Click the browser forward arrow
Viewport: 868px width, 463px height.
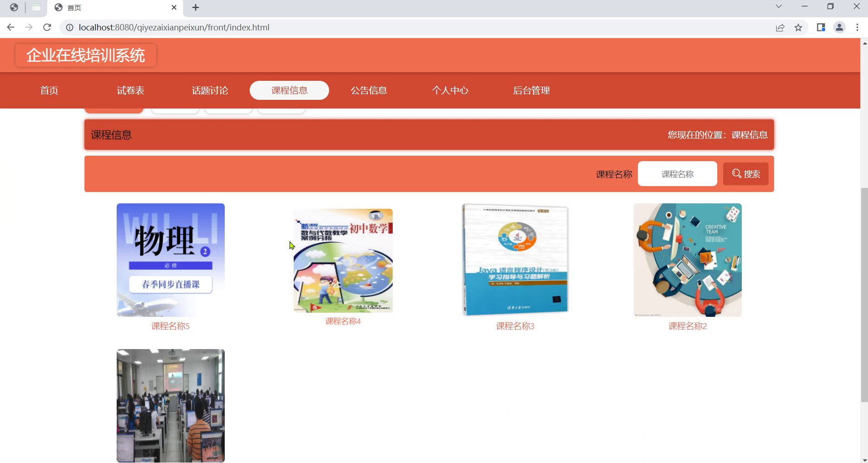point(29,28)
